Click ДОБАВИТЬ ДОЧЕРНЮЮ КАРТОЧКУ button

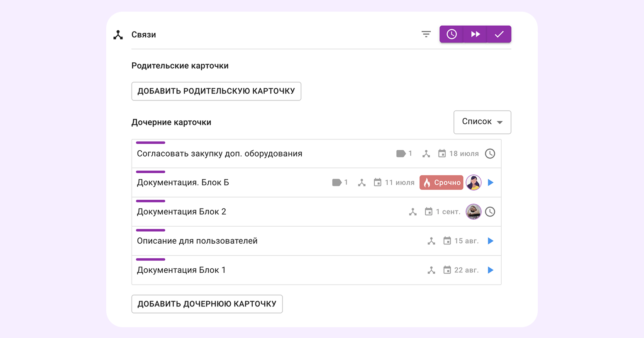pyautogui.click(x=207, y=304)
